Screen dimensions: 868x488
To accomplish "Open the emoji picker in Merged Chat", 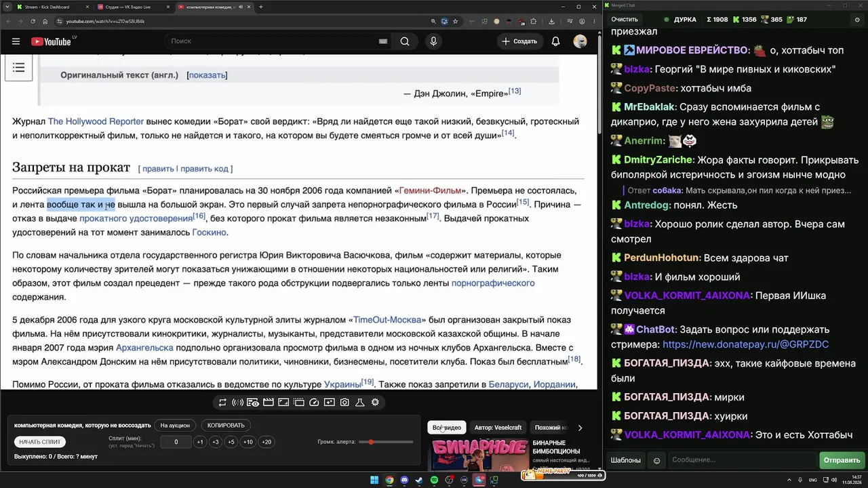I will [656, 460].
